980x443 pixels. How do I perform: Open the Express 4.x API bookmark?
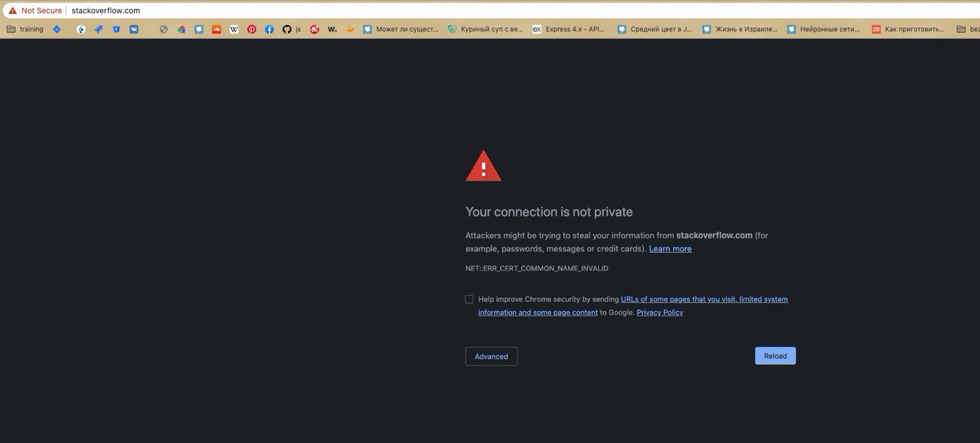(570, 29)
